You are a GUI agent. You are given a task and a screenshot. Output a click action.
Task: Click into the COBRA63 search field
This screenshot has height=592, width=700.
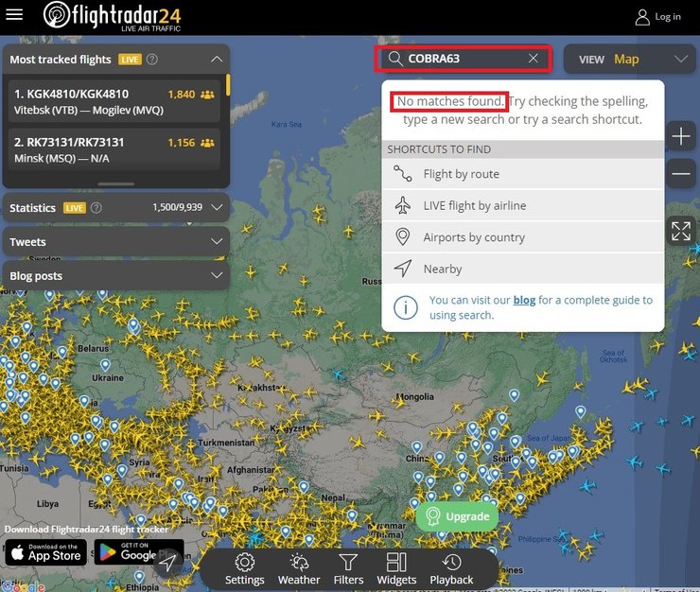464,59
